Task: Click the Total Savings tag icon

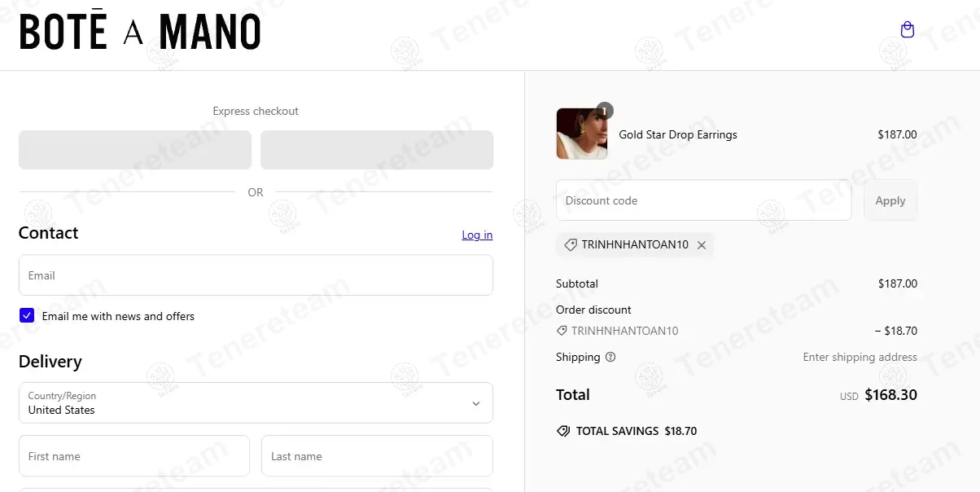Action: click(563, 431)
